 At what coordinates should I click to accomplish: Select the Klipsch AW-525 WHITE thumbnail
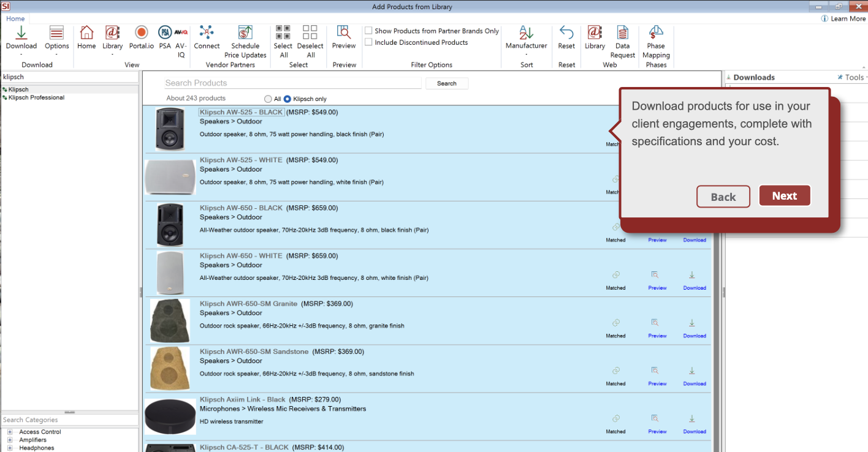(x=170, y=178)
